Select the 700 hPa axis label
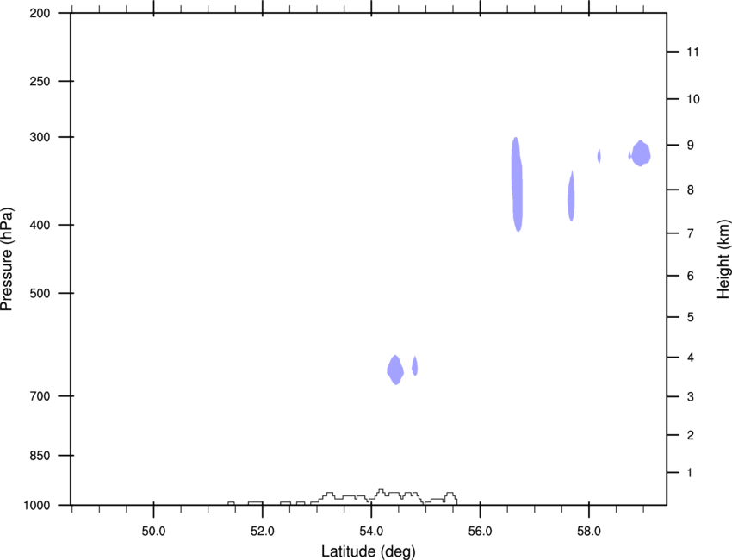This screenshot has height=560, width=732. point(40,396)
